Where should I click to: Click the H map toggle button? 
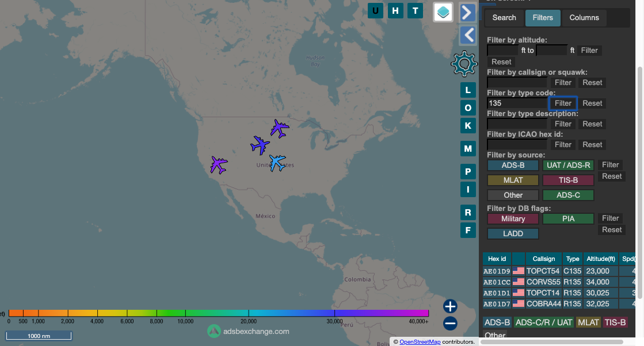coord(395,11)
